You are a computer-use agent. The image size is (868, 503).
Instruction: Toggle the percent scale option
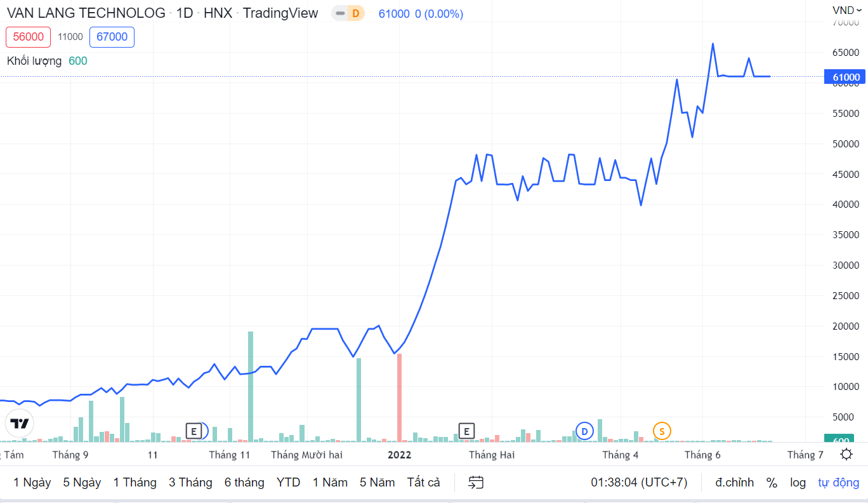(x=772, y=483)
